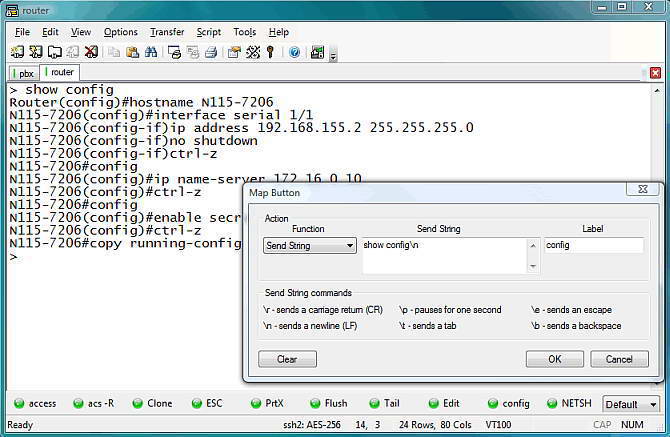The height and width of the screenshot is (437, 670).
Task: Expand the Function 'Send String' dropdown
Action: 349,245
